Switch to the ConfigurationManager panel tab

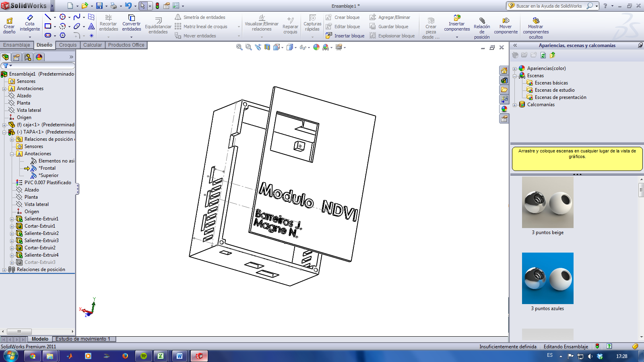pos(28,57)
